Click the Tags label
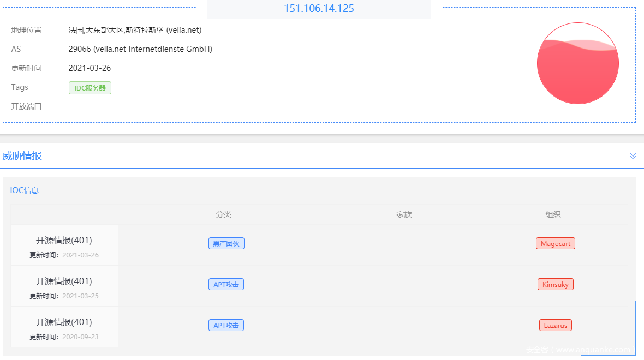Screen dimensions: 644x360 (20, 87)
